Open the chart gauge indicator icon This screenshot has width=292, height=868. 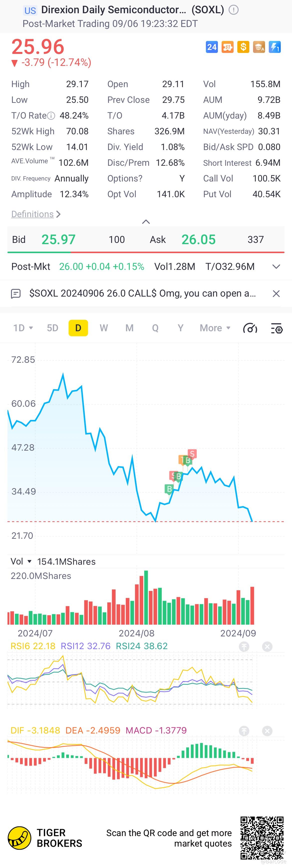pyautogui.click(x=250, y=328)
